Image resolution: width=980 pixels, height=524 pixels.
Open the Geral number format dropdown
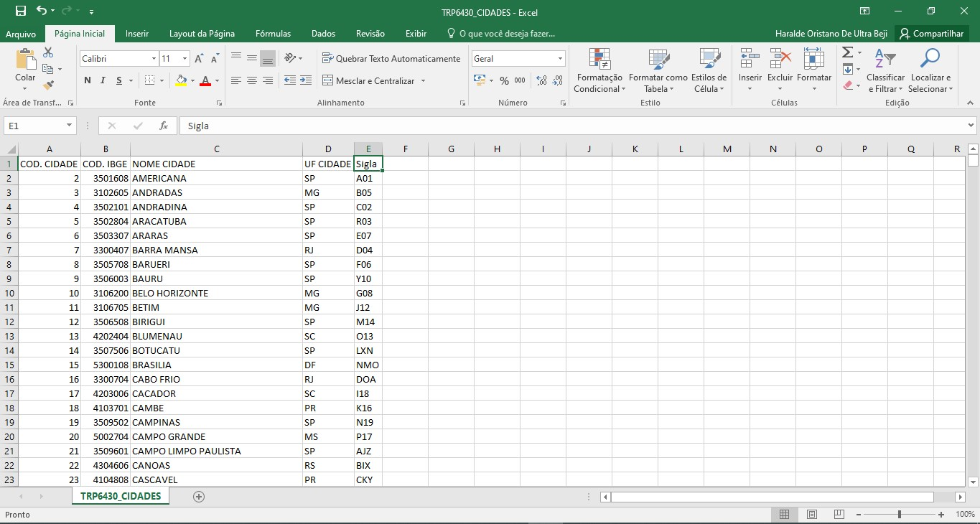point(561,59)
